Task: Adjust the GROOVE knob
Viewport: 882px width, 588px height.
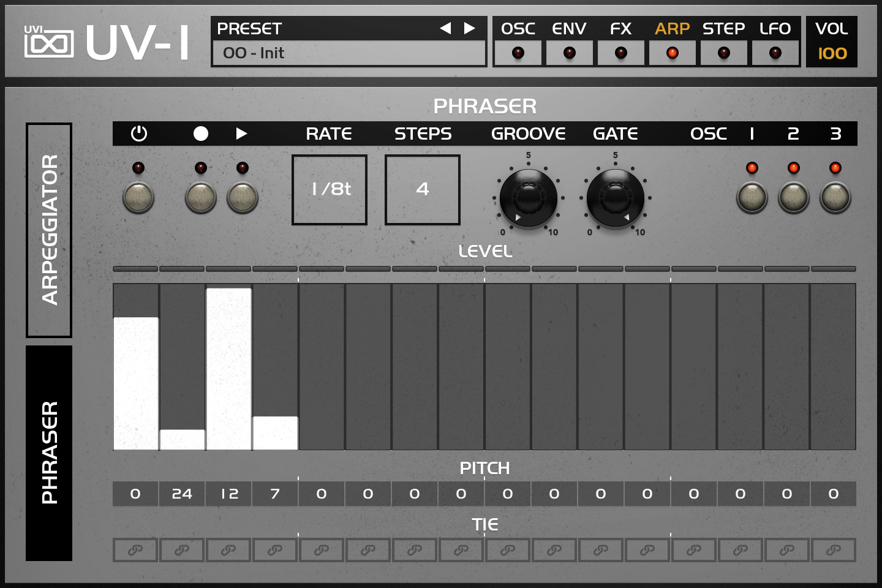Action: (x=529, y=198)
